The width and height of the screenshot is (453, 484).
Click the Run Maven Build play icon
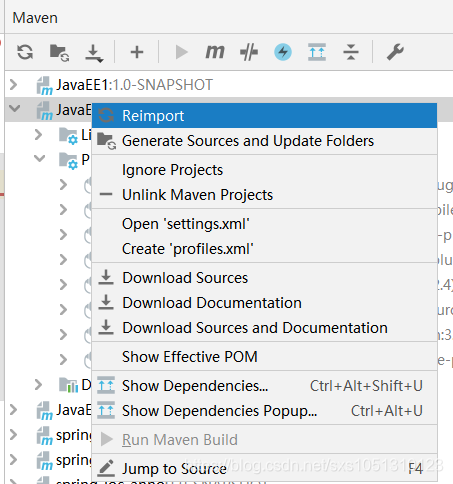click(181, 52)
